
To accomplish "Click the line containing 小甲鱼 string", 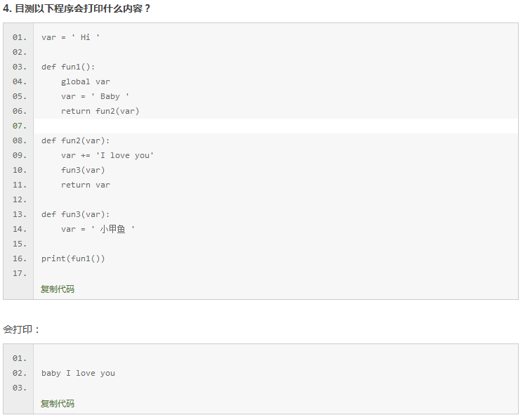I will tap(98, 229).
